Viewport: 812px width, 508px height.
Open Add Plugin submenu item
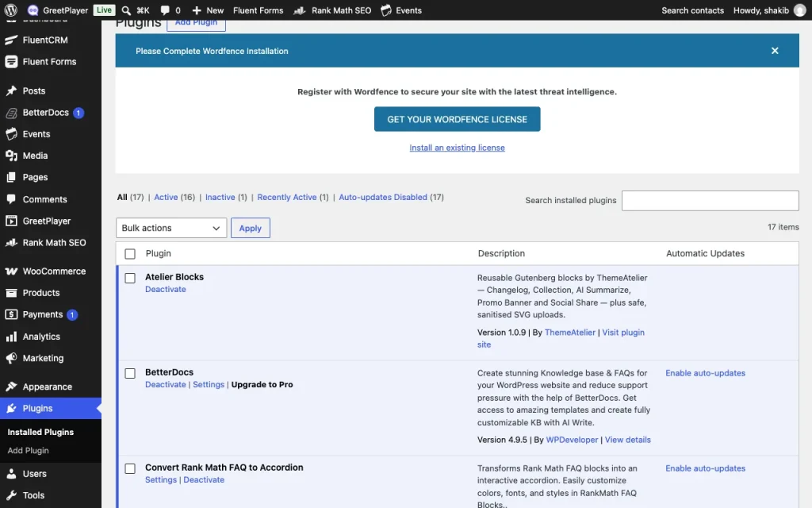[x=28, y=451]
